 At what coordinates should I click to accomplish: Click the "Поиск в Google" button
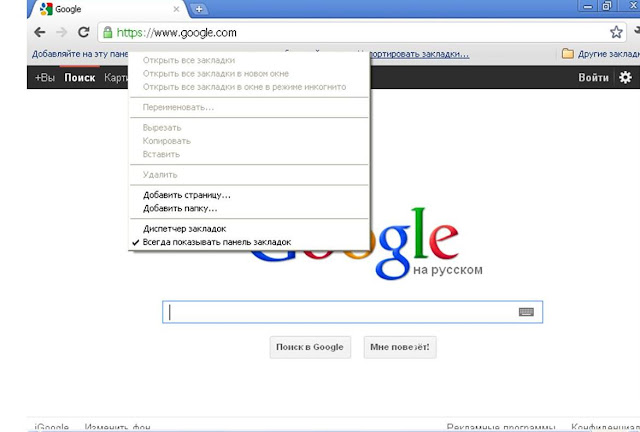[x=310, y=347]
